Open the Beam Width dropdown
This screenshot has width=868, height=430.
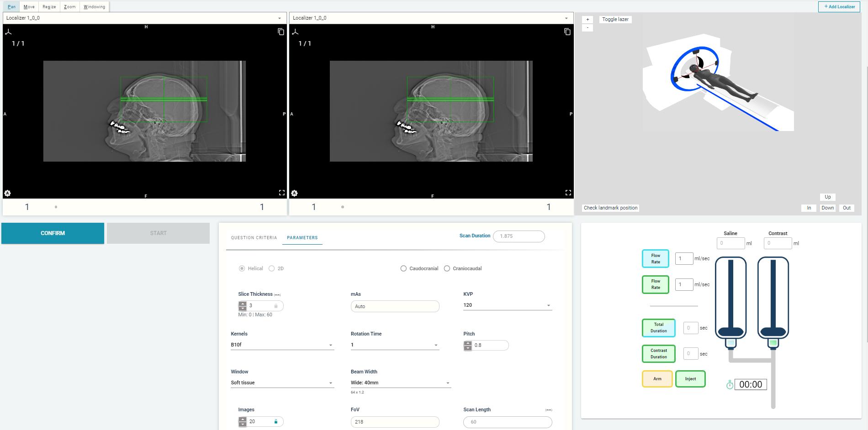click(x=400, y=383)
